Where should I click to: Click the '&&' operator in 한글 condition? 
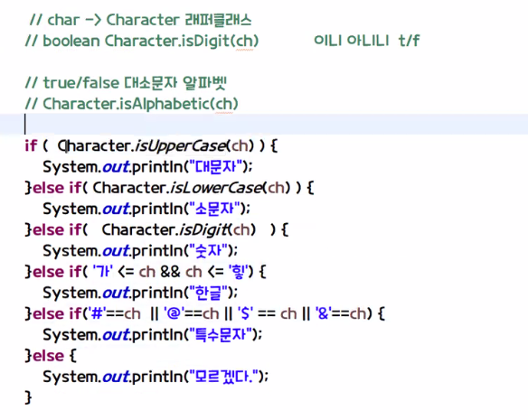[170, 272]
